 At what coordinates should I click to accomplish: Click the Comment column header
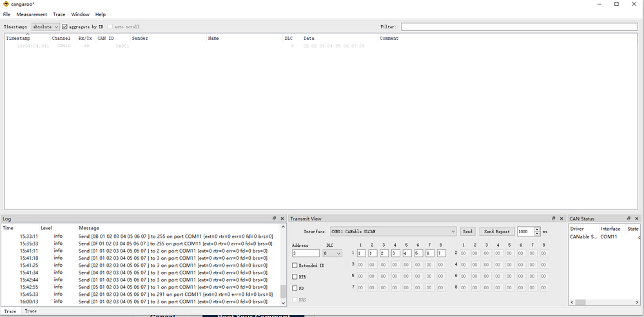pos(507,38)
